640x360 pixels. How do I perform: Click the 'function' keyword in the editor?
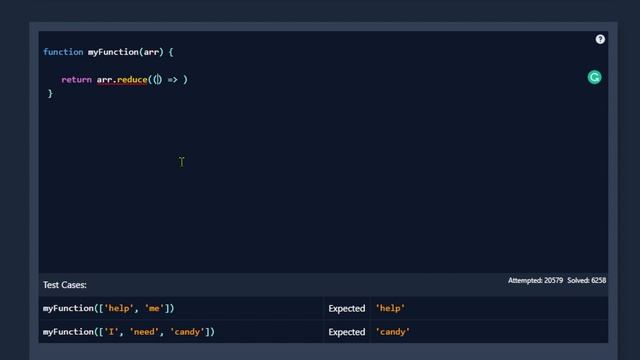[63, 52]
